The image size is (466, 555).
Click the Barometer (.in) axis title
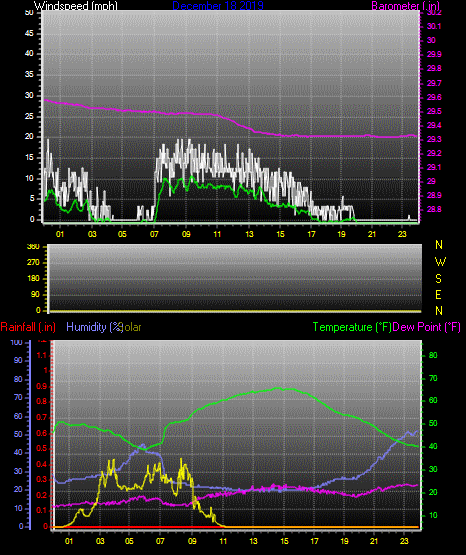(x=405, y=6)
